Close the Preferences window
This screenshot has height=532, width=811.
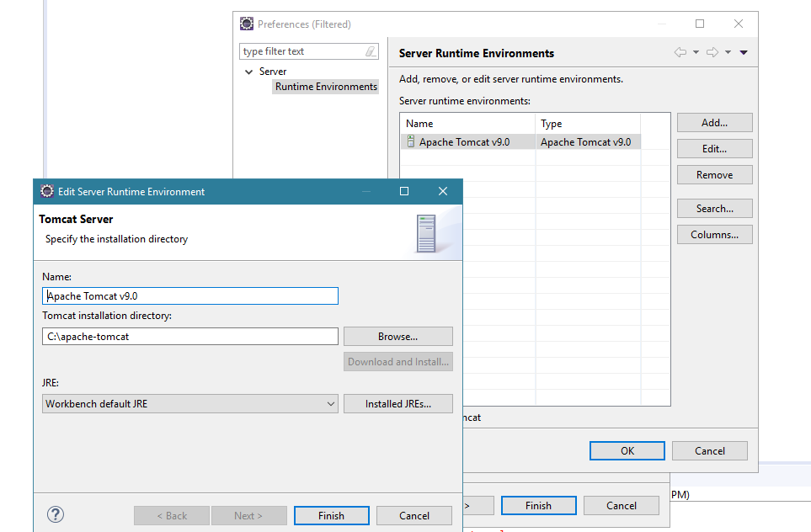739,24
